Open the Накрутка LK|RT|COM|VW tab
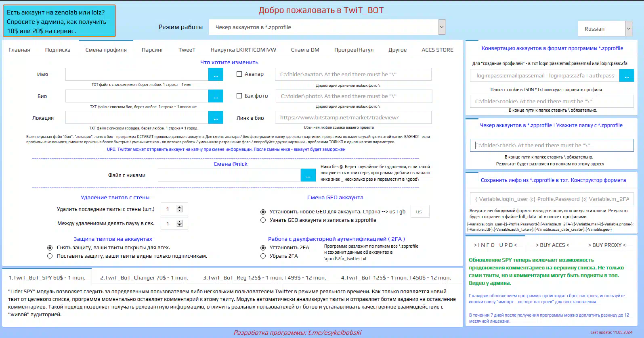 coord(243,50)
